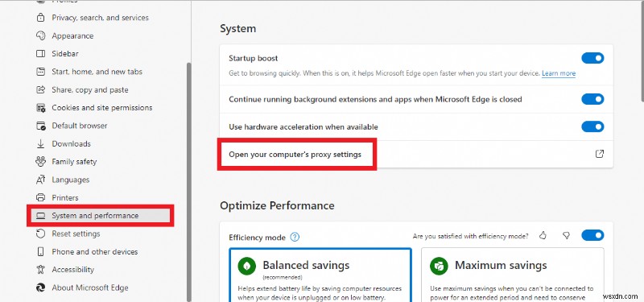Click the Sidebar panel icon
The height and width of the screenshot is (302, 644).
tap(41, 54)
